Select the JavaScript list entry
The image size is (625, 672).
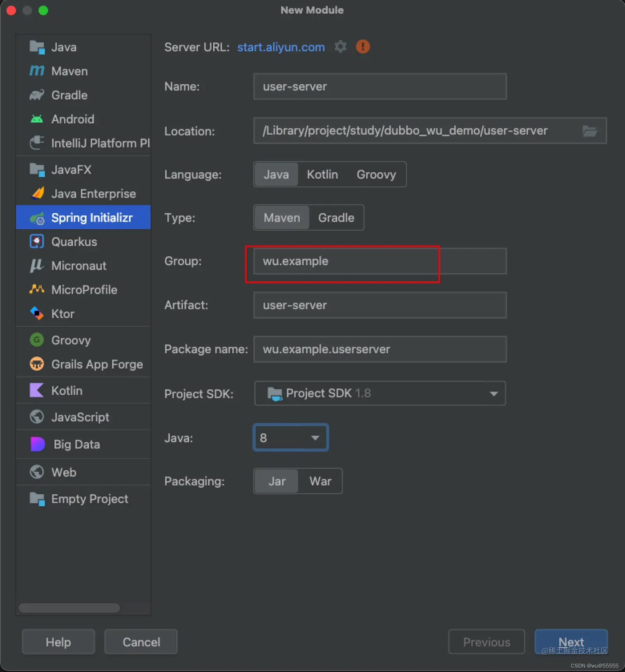(x=83, y=417)
